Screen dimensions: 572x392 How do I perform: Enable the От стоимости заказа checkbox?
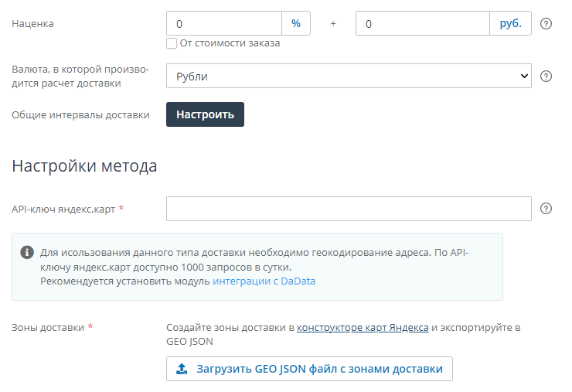tap(172, 43)
